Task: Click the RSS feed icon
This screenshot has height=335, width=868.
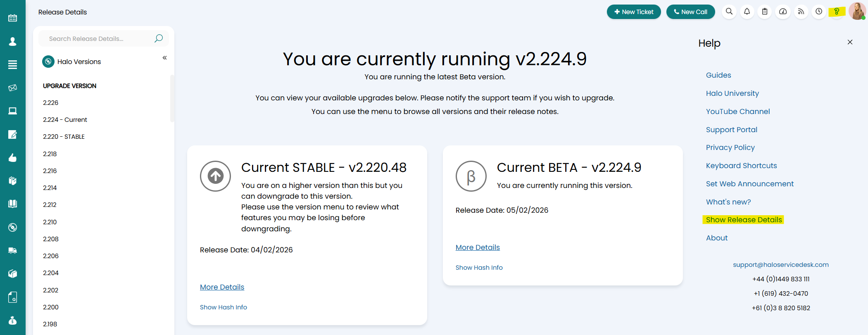Action: point(801,12)
